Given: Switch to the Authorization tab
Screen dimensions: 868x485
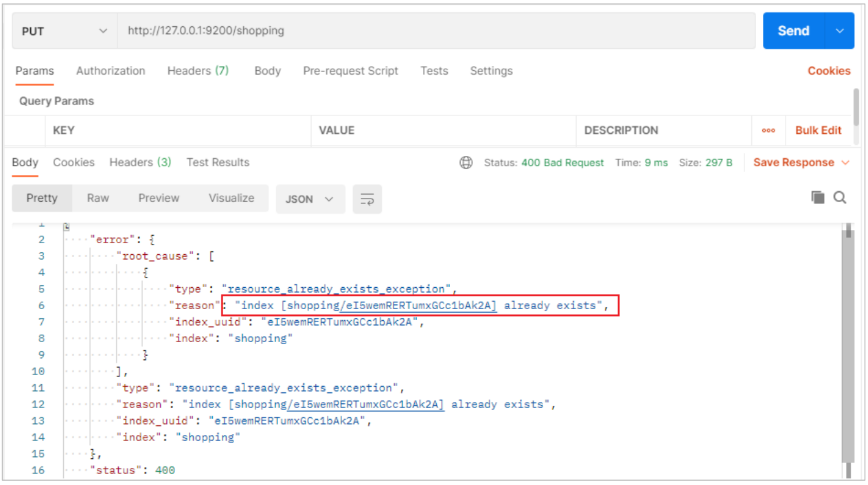Looking at the screenshot, I should (111, 71).
